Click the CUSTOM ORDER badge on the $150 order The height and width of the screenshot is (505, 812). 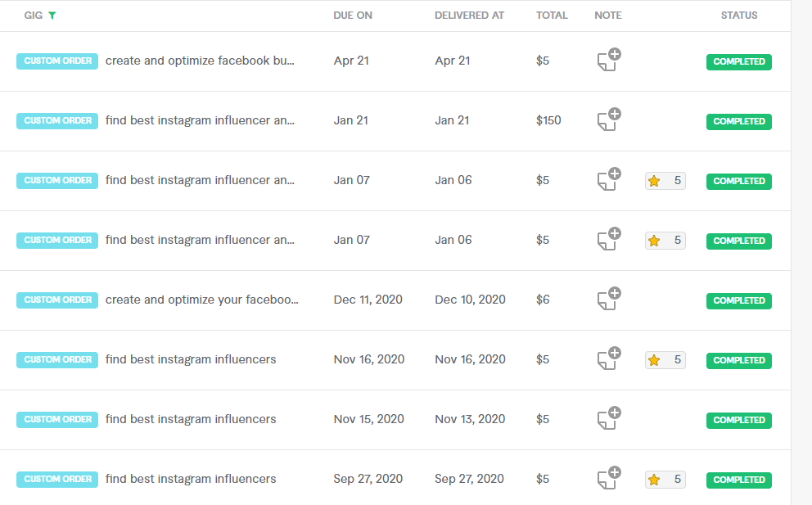pos(57,120)
